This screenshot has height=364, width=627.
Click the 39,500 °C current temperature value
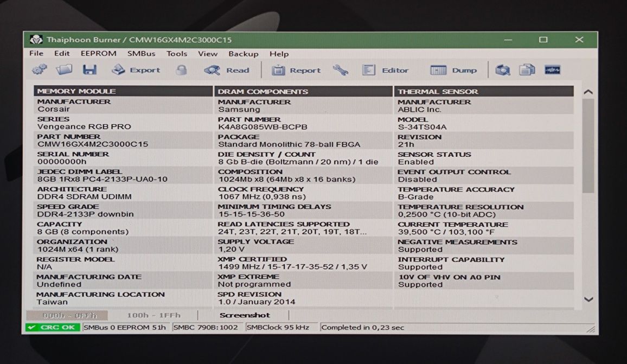pos(446,232)
